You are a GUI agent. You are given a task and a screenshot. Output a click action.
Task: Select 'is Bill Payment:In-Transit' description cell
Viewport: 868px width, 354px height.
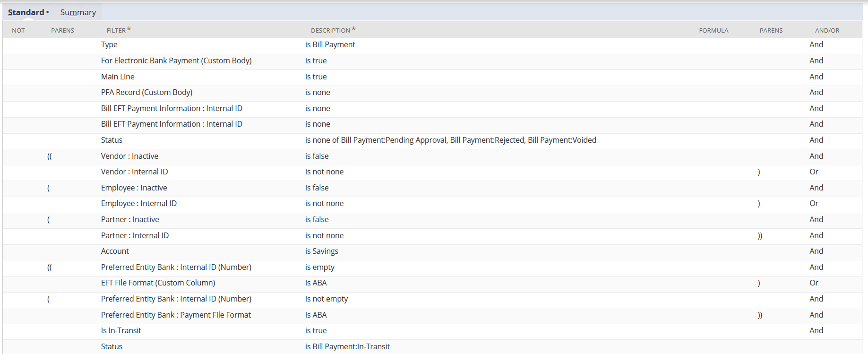[x=347, y=346]
